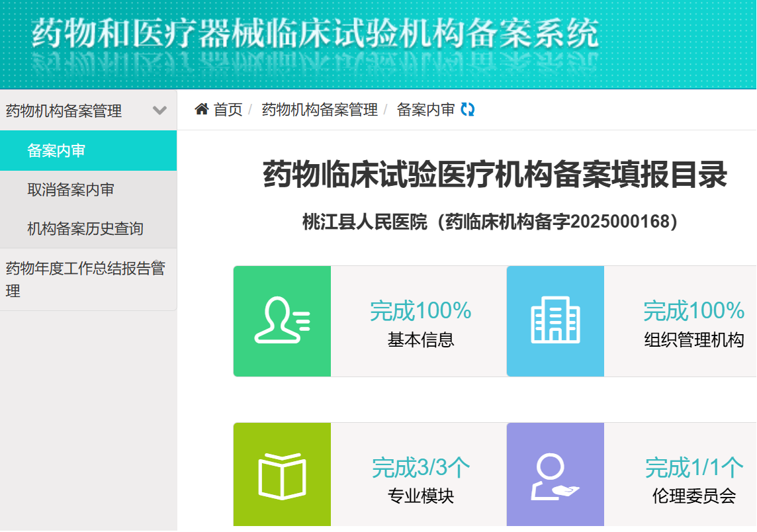Viewport: 757px width, 532px height.
Task: Click 药物机构备案管理 in the breadcrumb
Action: tap(320, 110)
